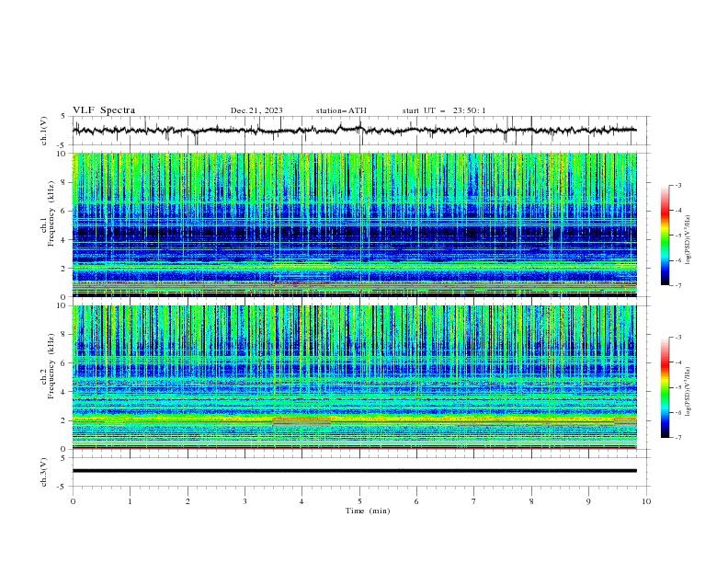The image size is (728, 563).
Task: Select the date text "Dec. 21, 2023"
Action: [256, 110]
